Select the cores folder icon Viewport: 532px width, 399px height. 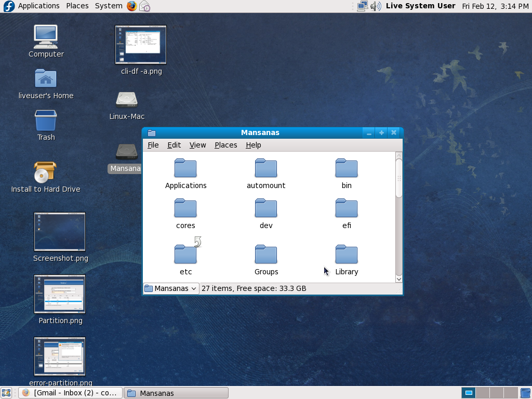pyautogui.click(x=185, y=208)
